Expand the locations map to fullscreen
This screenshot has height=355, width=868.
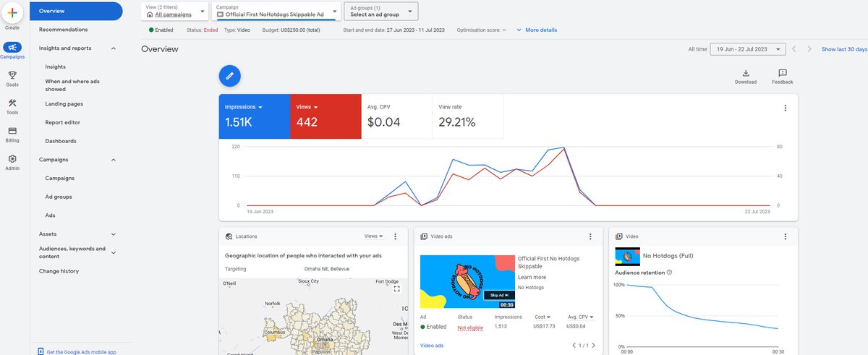point(396,289)
